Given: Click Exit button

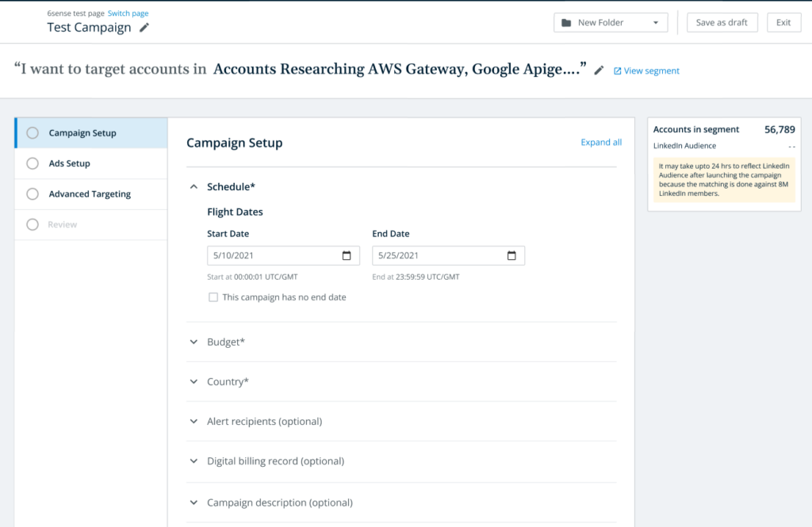Looking at the screenshot, I should coord(783,23).
